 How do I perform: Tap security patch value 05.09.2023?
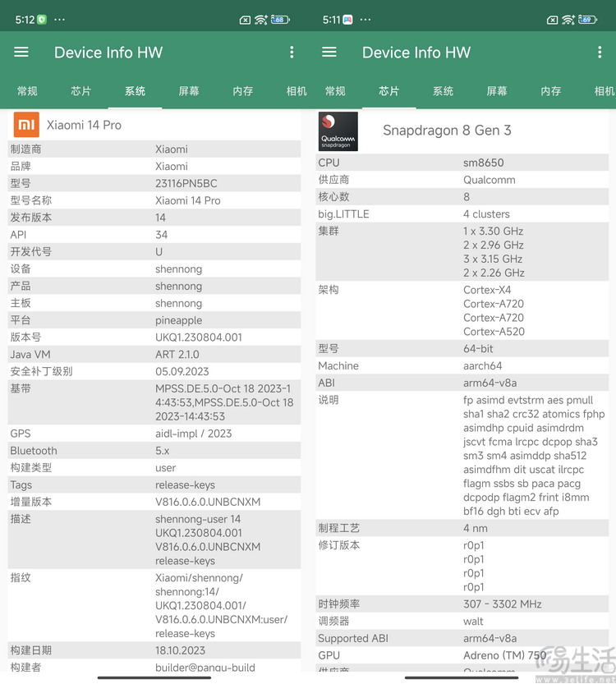pos(182,371)
